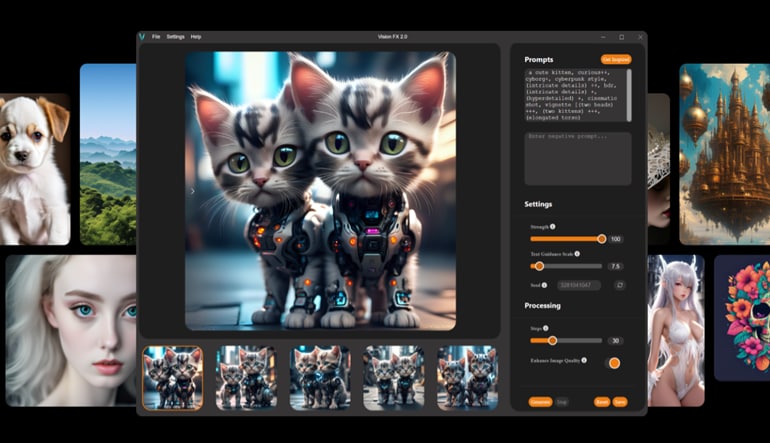Click the Enhance Image Quality info icon
This screenshot has width=770, height=443.
[584, 360]
